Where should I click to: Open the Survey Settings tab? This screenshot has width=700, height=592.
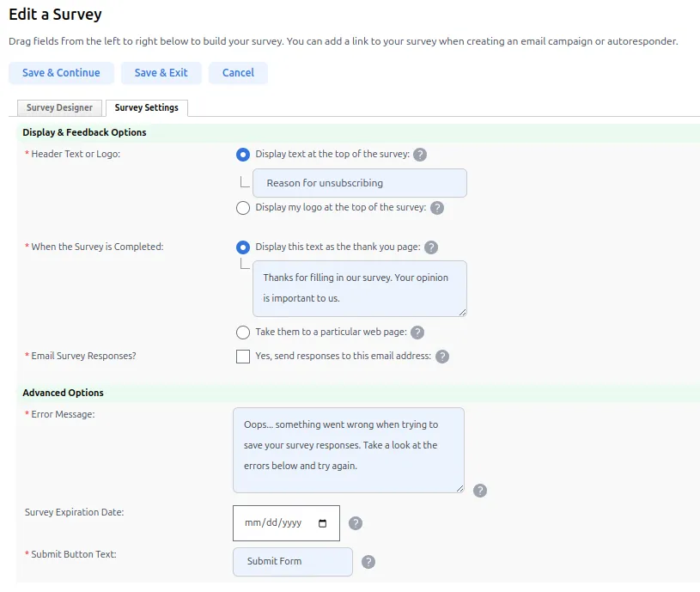tap(146, 107)
